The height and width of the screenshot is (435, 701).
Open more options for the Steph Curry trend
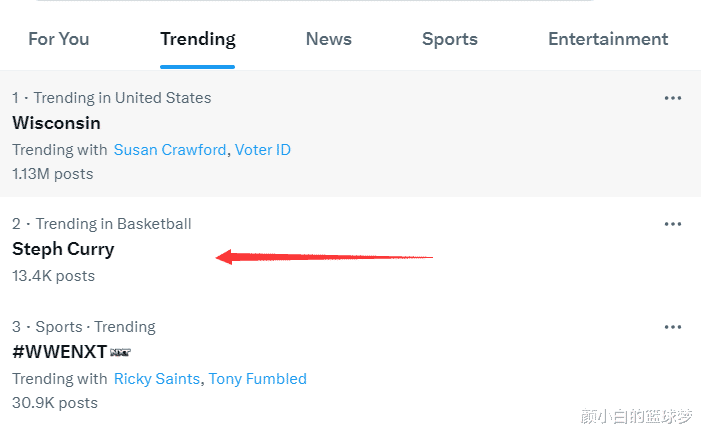pos(673,224)
